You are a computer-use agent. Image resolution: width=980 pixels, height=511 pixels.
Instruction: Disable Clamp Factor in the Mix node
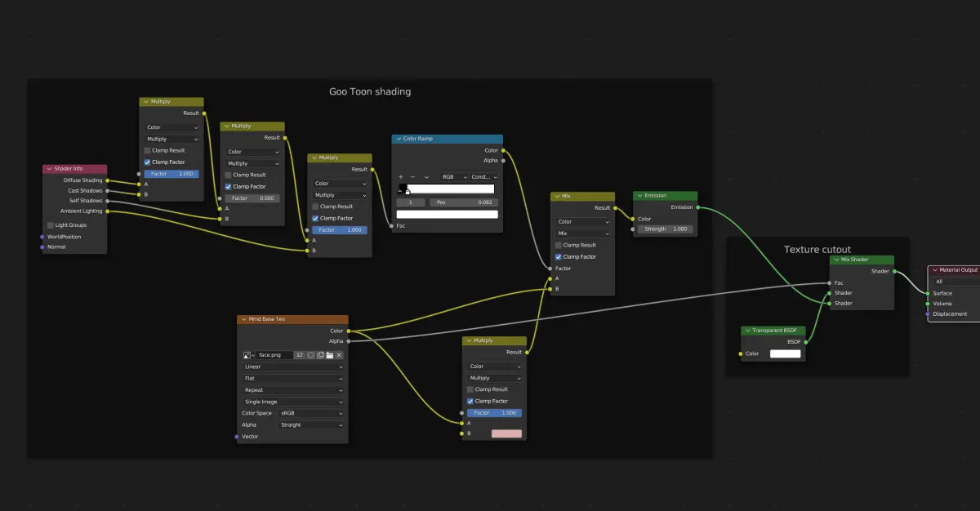tap(559, 256)
